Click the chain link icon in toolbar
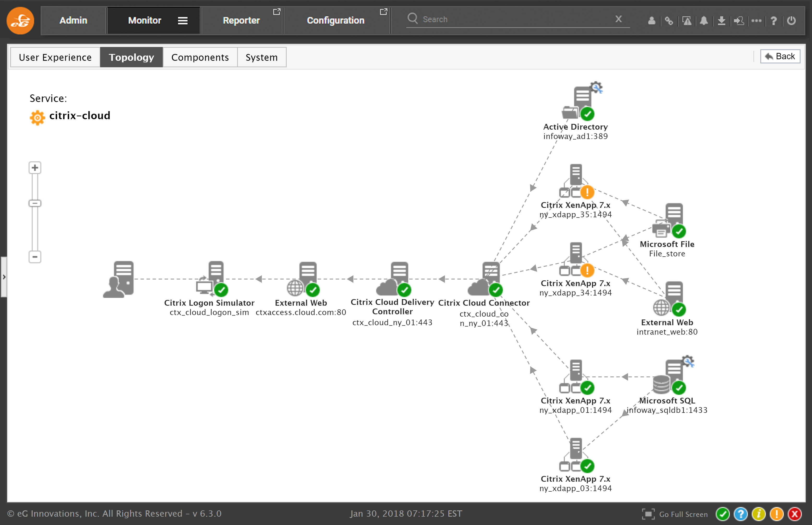Image resolution: width=812 pixels, height=525 pixels. click(x=669, y=21)
